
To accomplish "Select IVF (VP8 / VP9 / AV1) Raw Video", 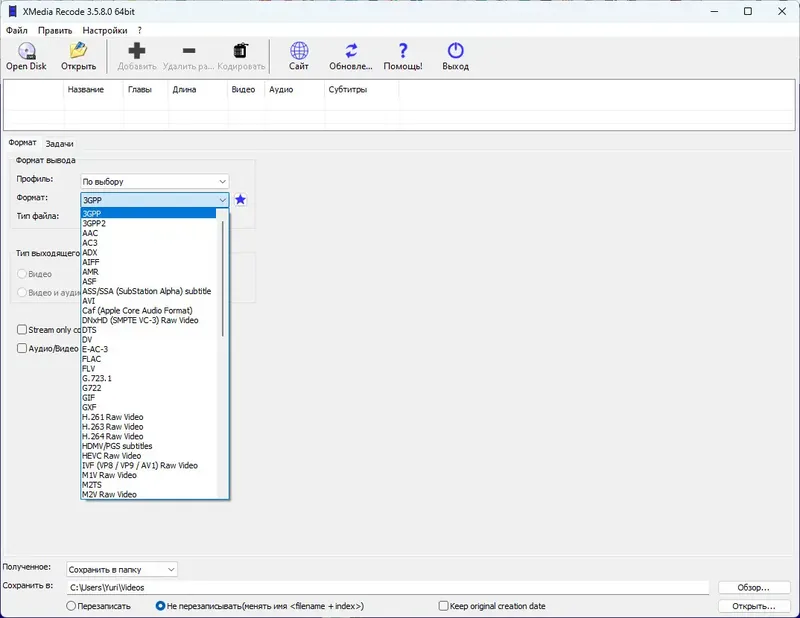I will click(149, 465).
